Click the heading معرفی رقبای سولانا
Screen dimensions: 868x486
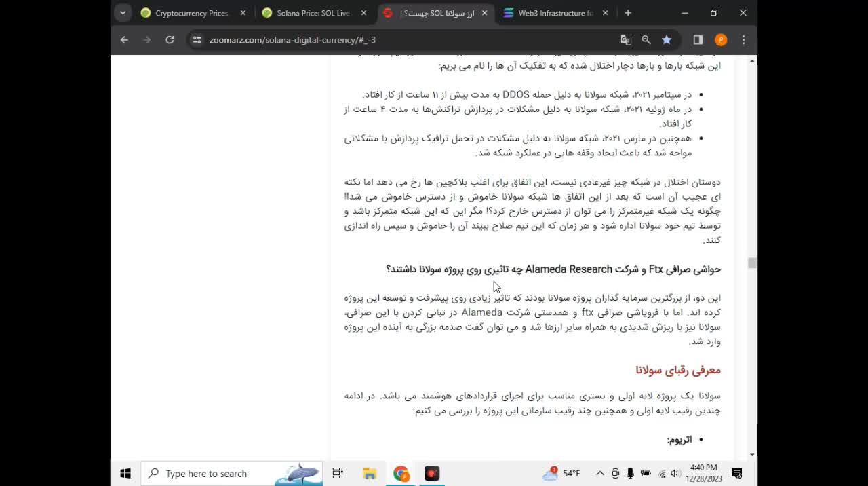(678, 370)
